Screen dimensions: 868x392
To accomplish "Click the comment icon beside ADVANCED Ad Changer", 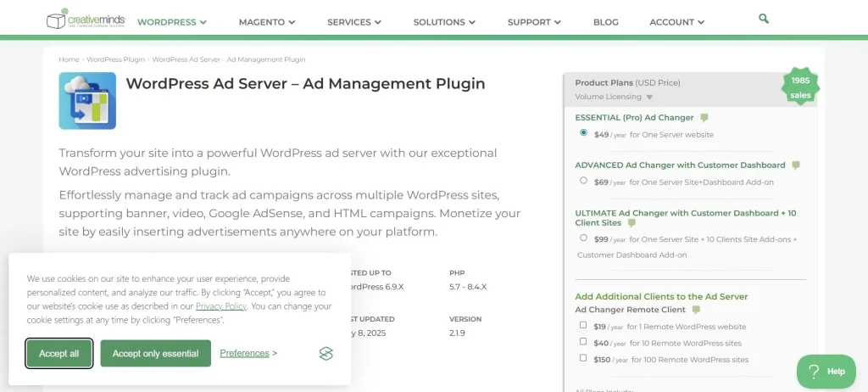I will pos(796,165).
